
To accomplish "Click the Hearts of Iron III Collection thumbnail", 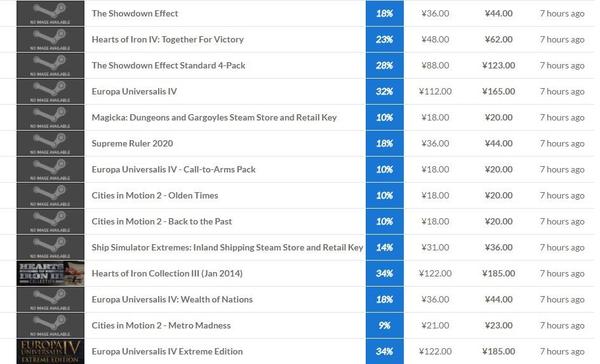I will (50, 273).
